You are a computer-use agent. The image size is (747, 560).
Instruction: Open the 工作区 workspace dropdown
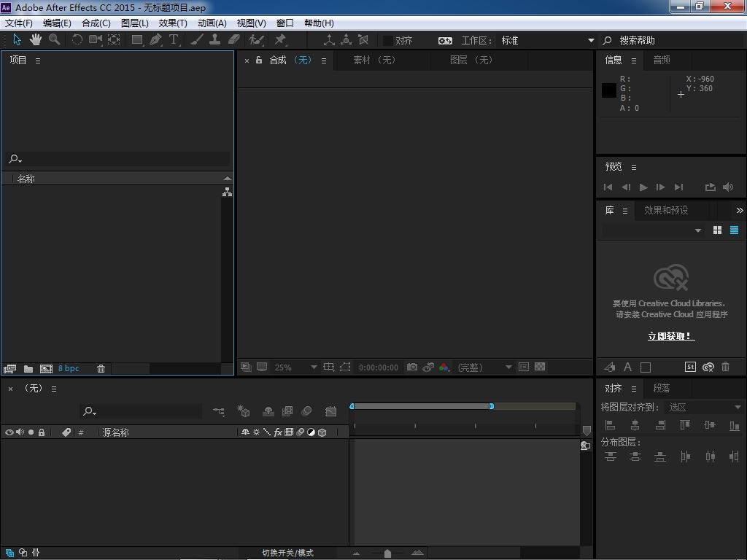(547, 41)
